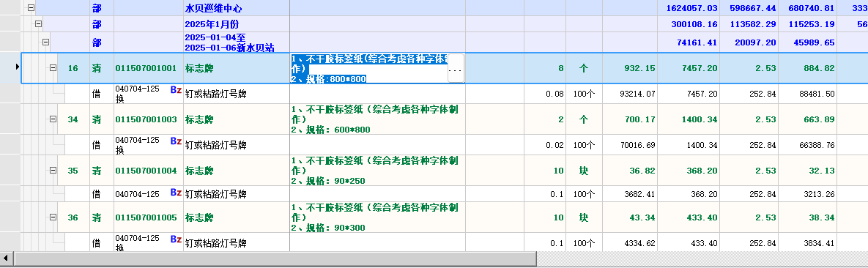Screen dimensions: 868x268
Task: Click the unit price 932.15
Action: [640, 69]
